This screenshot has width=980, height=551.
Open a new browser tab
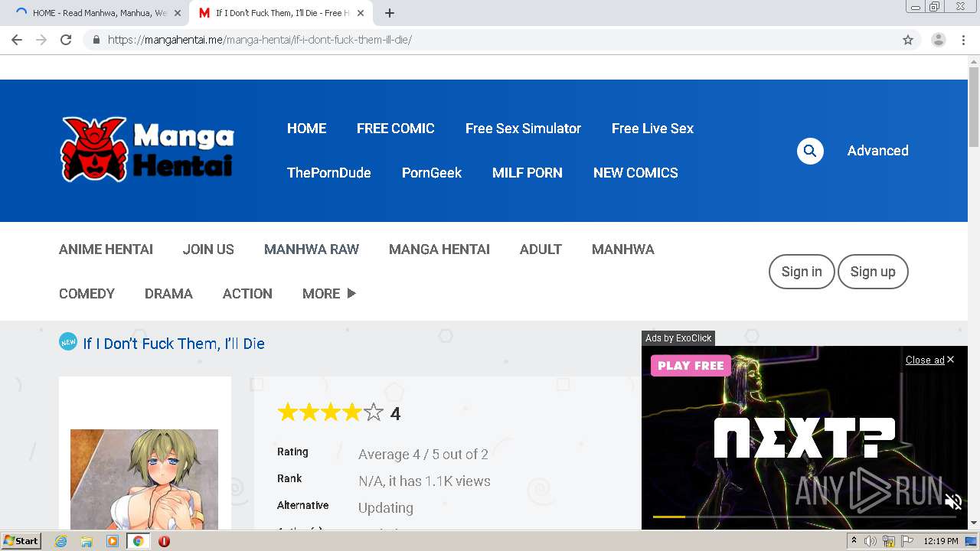390,13
